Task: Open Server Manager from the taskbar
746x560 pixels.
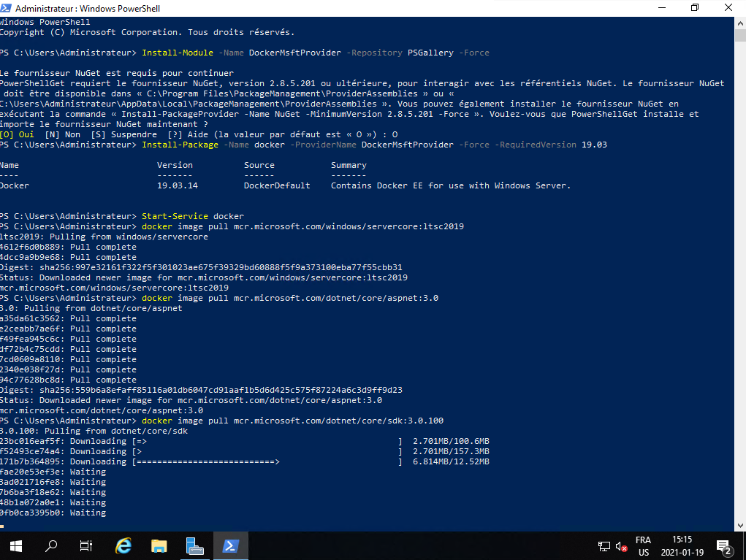Action: coord(194,545)
